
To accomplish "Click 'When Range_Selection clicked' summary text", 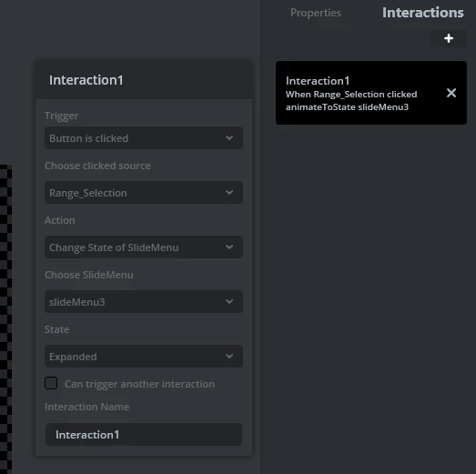I will tap(351, 95).
